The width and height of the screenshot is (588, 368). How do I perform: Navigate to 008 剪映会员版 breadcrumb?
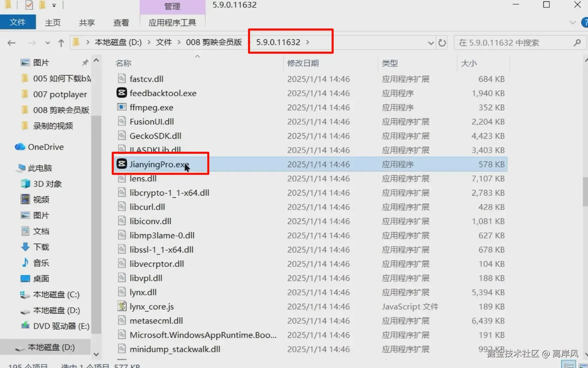(214, 42)
